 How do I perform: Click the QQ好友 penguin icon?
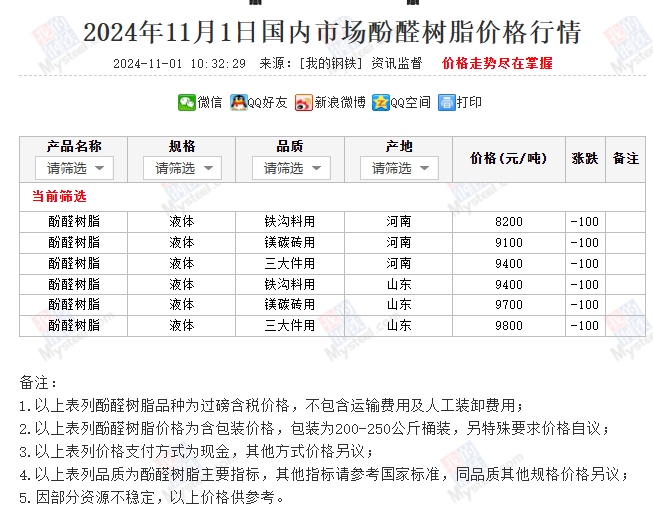tap(238, 102)
